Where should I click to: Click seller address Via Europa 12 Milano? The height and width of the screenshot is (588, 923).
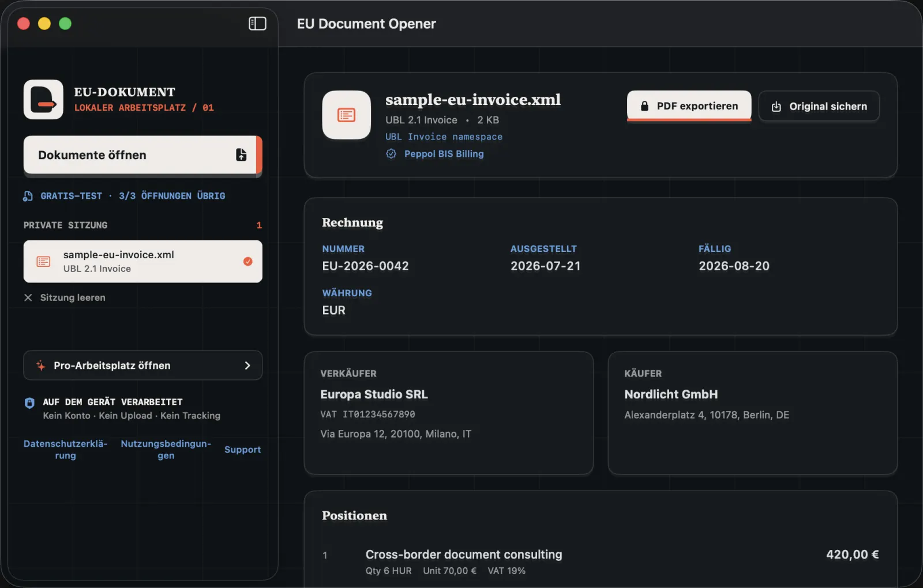[396, 434]
